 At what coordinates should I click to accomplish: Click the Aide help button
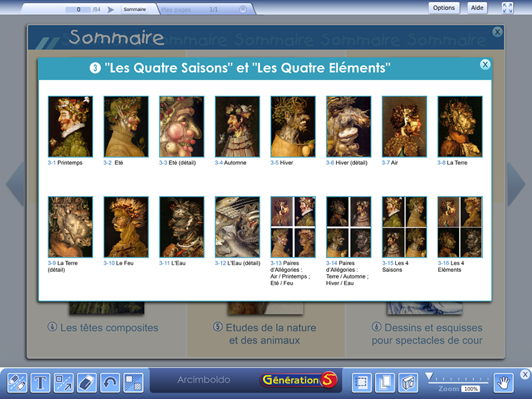pyautogui.click(x=476, y=8)
